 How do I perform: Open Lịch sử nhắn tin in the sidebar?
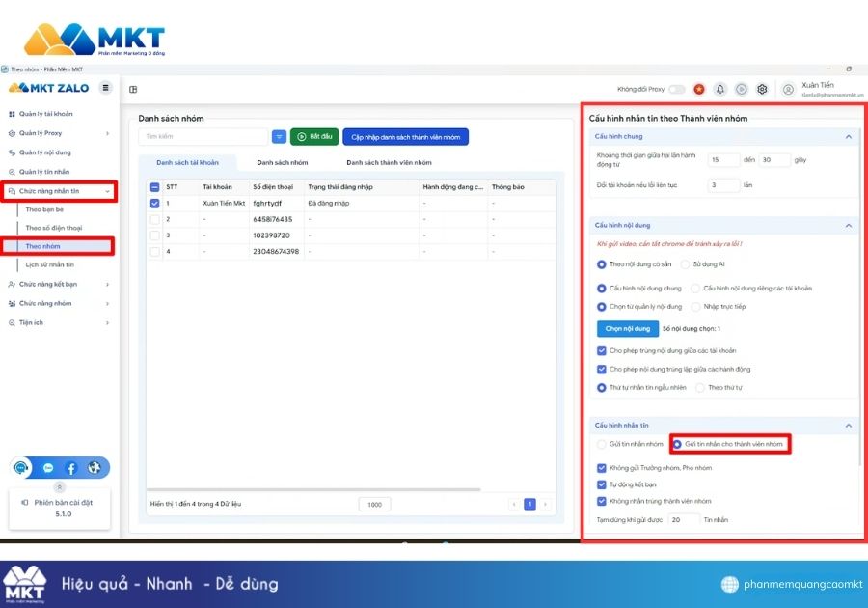pos(49,264)
